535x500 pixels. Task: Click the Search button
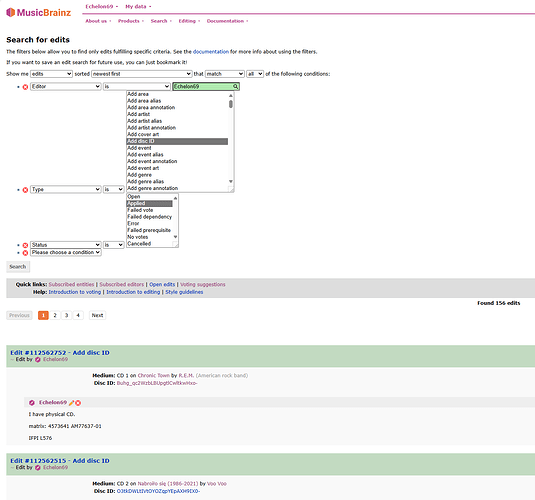[x=18, y=267]
